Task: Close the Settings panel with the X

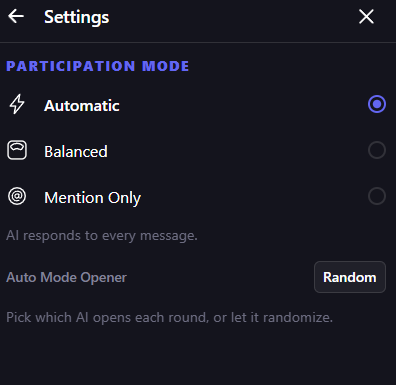Action: pyautogui.click(x=366, y=16)
